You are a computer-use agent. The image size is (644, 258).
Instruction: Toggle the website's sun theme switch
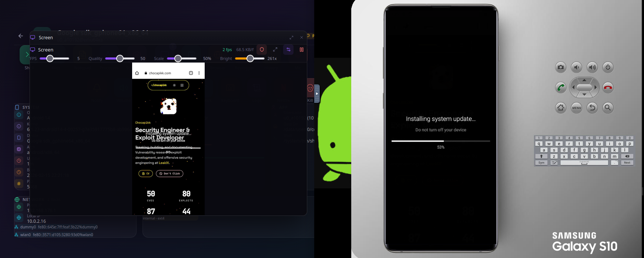pos(174,85)
